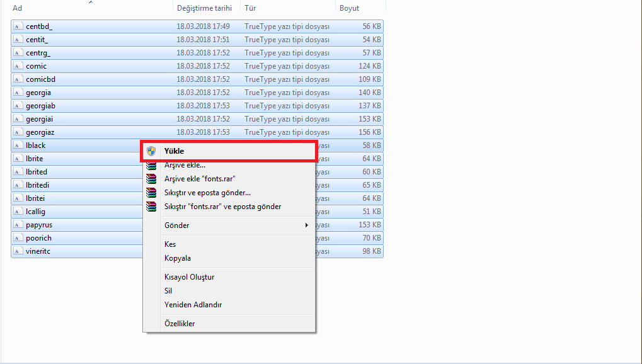The width and height of the screenshot is (642, 364).
Task: Click the 51 KB size of lcallig
Action: tap(372, 211)
